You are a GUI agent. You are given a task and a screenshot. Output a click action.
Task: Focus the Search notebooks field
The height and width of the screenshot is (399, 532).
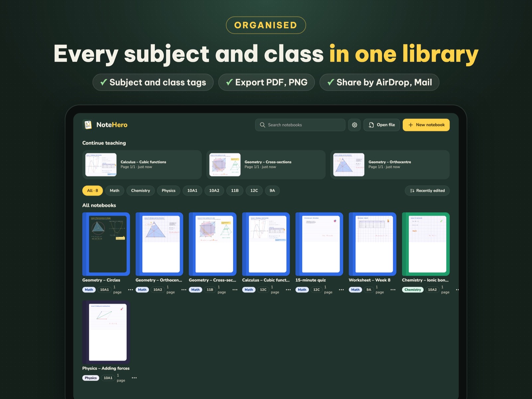[x=300, y=125]
